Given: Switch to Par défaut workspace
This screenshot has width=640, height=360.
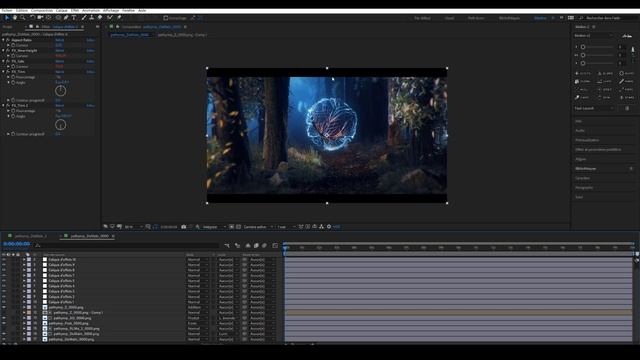Looking at the screenshot, I should (x=422, y=18).
